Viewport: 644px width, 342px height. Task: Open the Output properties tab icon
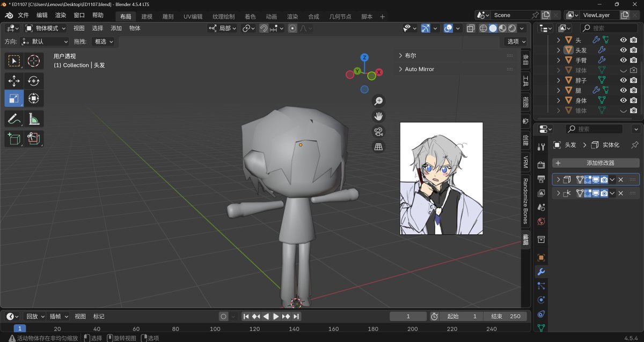(x=541, y=179)
